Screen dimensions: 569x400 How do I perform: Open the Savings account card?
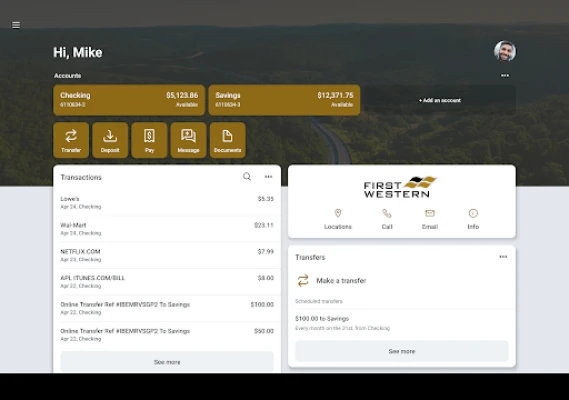[284, 100]
